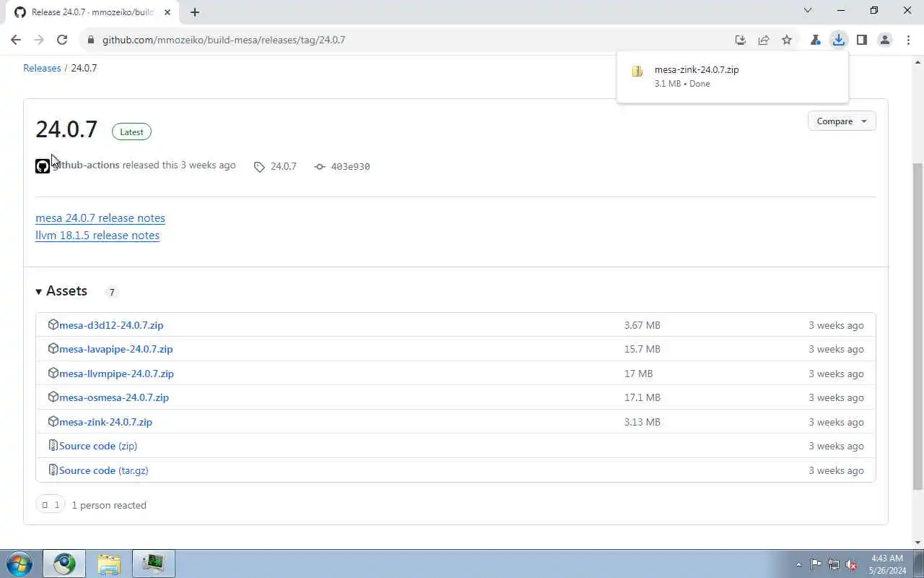This screenshot has width=924, height=578.
Task: Open a new browser tab
Action: (195, 12)
